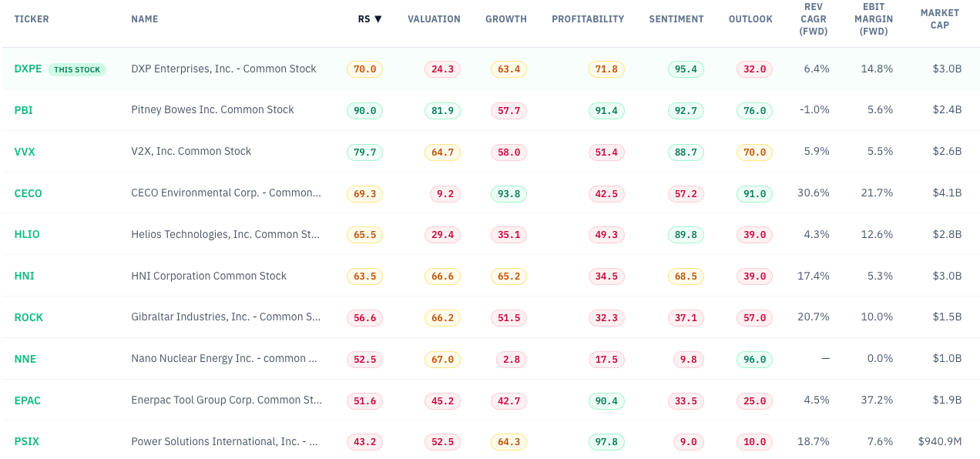980x459 pixels.
Task: Click HNI's sentiment score badge 68.5
Action: pos(686,276)
